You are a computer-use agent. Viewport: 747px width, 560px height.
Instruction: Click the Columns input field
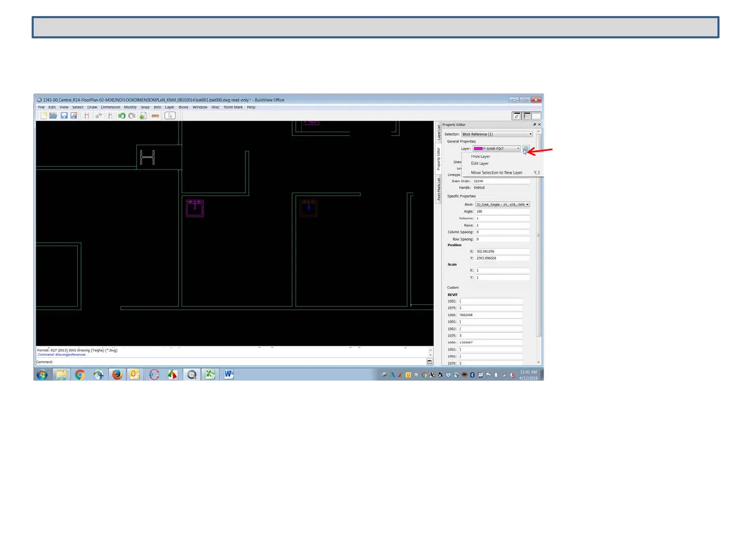tap(503, 218)
